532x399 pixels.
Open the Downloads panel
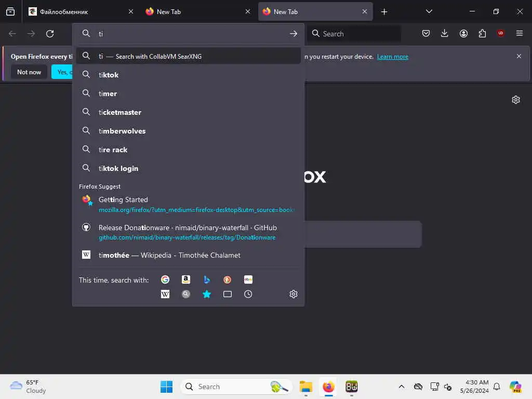[445, 33]
